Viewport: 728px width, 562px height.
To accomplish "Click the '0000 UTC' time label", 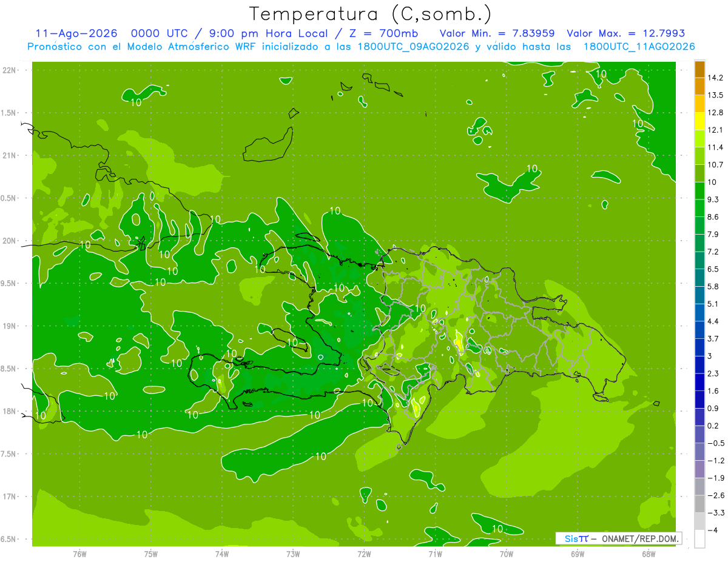I will [x=160, y=33].
